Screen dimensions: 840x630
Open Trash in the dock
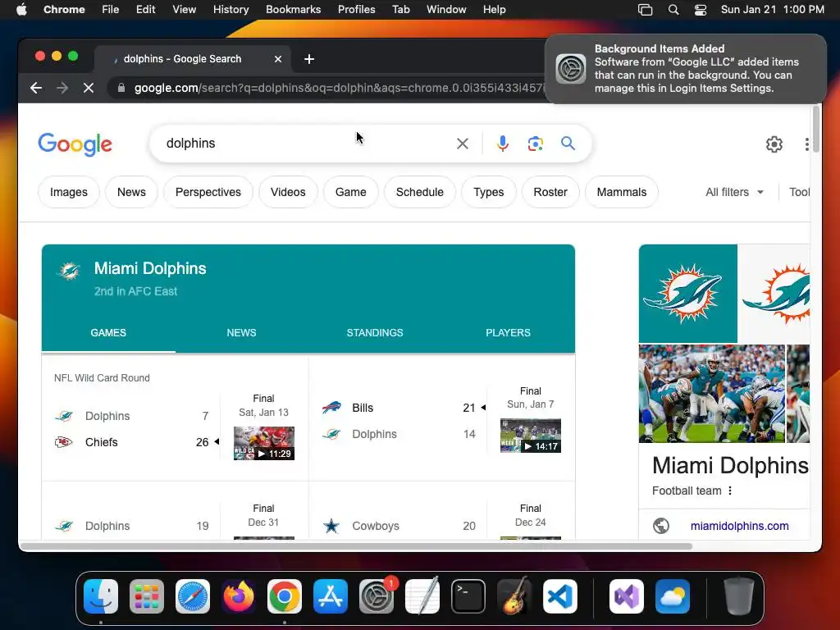[739, 596]
